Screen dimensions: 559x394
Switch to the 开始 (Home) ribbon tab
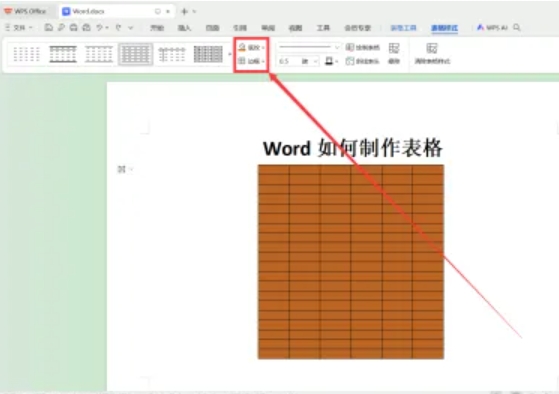point(157,28)
